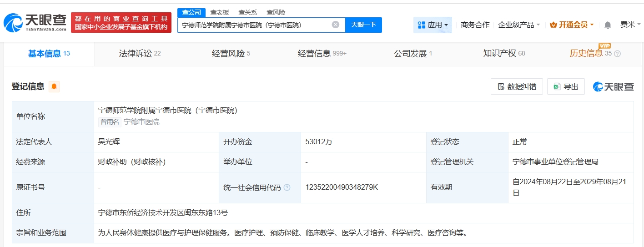Image resolution: width=644 pixels, height=247 pixels.
Task: Expand the 费米 user account menu
Action: pyautogui.click(x=630, y=25)
